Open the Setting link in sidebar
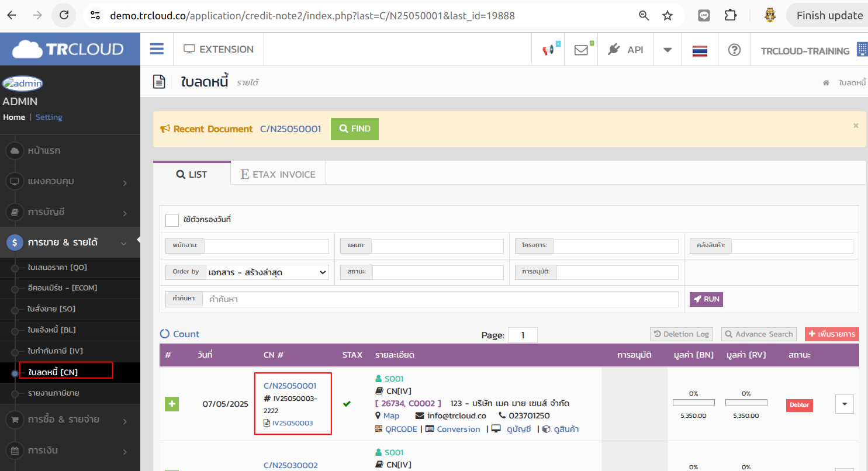868x471 pixels. [49, 117]
